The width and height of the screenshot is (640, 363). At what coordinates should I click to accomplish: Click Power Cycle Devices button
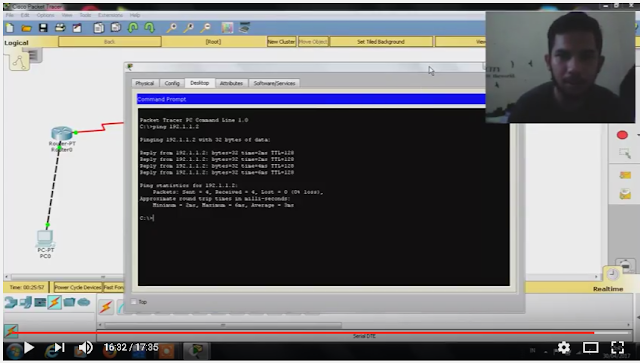78,287
